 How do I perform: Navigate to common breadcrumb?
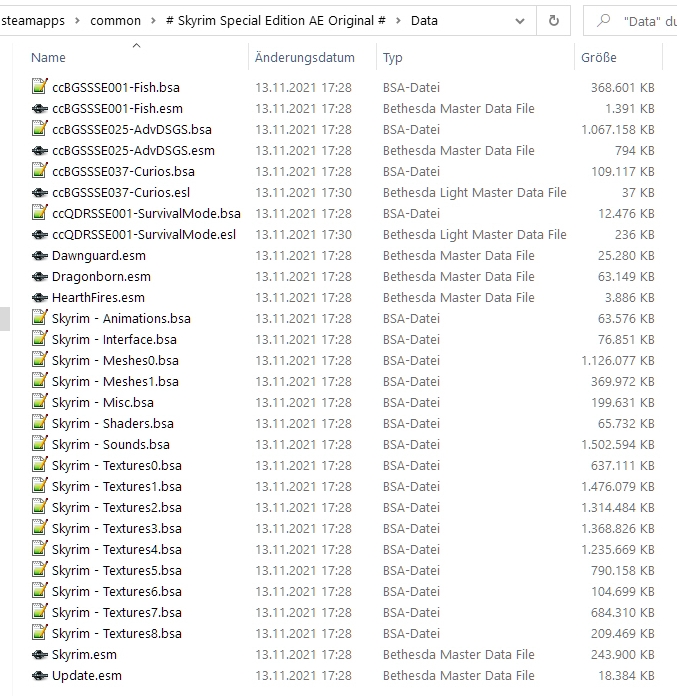pos(115,20)
